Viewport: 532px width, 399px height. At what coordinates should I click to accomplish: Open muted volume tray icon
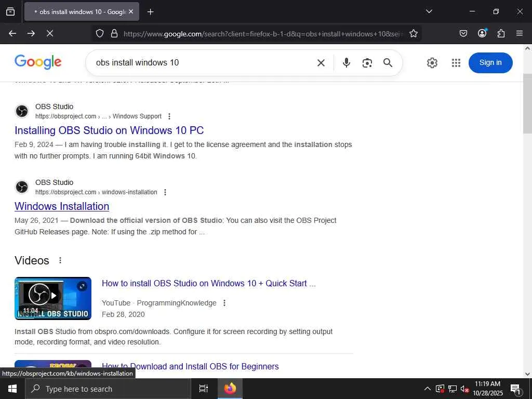pos(464,389)
